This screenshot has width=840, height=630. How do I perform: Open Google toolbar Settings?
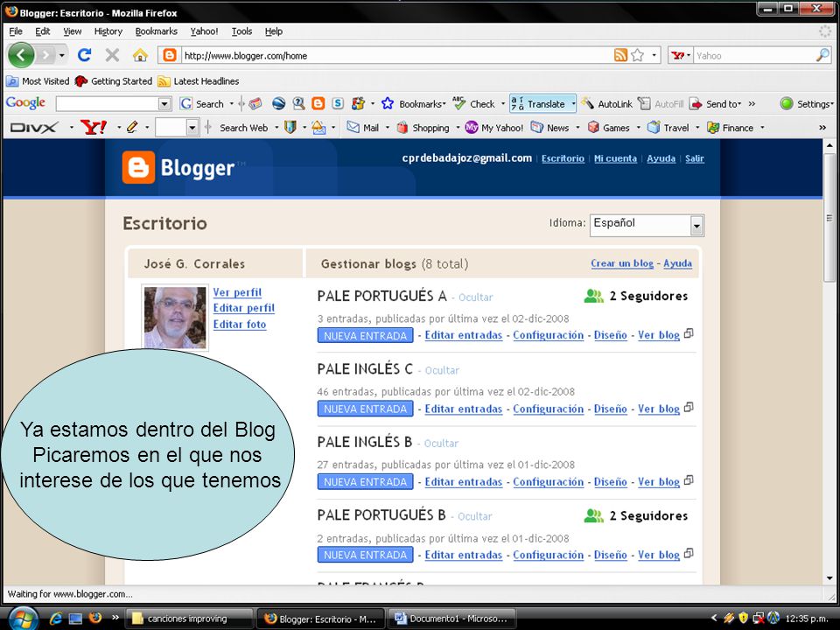(x=807, y=104)
